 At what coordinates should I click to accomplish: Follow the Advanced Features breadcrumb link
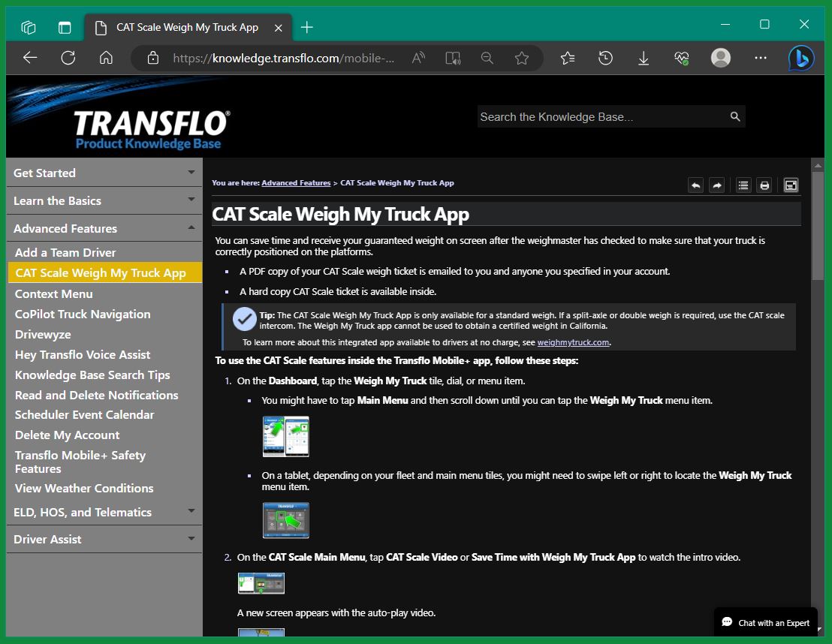296,182
